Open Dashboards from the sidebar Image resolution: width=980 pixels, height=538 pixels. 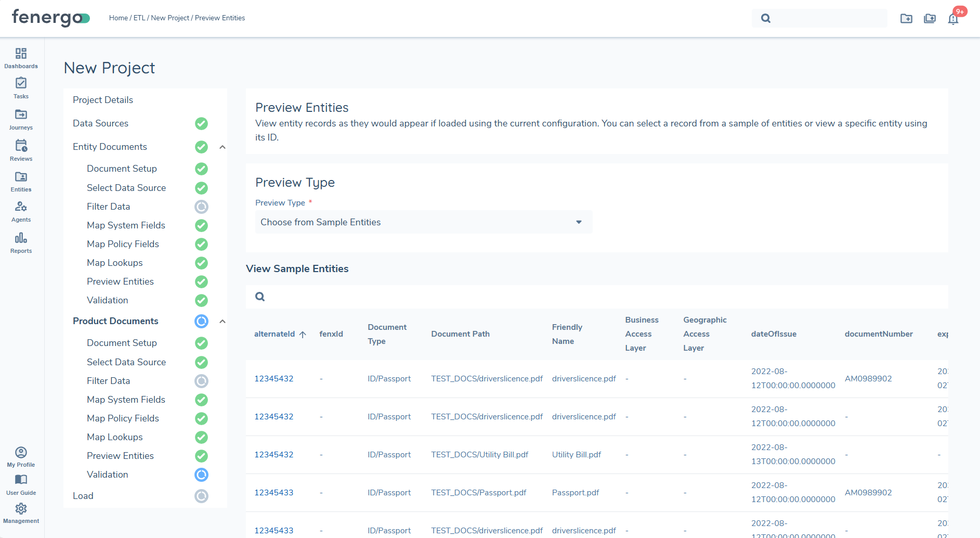(21, 58)
